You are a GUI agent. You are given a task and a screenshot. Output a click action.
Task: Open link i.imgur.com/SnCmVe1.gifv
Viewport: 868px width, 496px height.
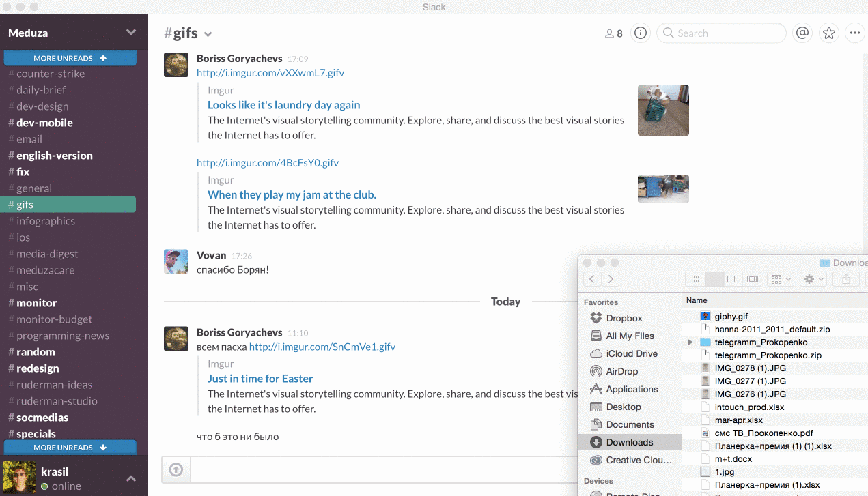pos(322,347)
